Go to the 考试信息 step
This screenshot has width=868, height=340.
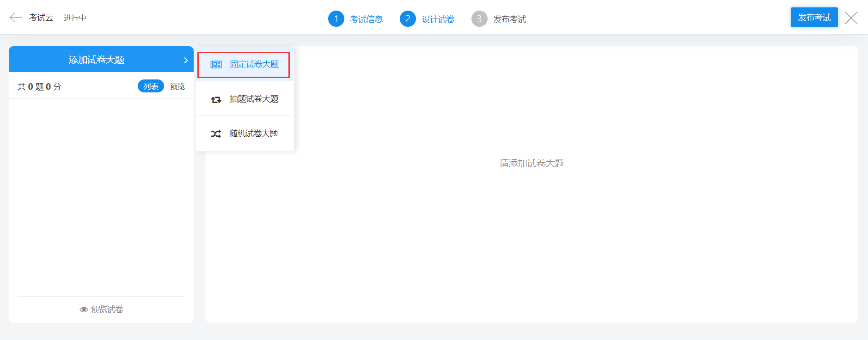click(366, 19)
